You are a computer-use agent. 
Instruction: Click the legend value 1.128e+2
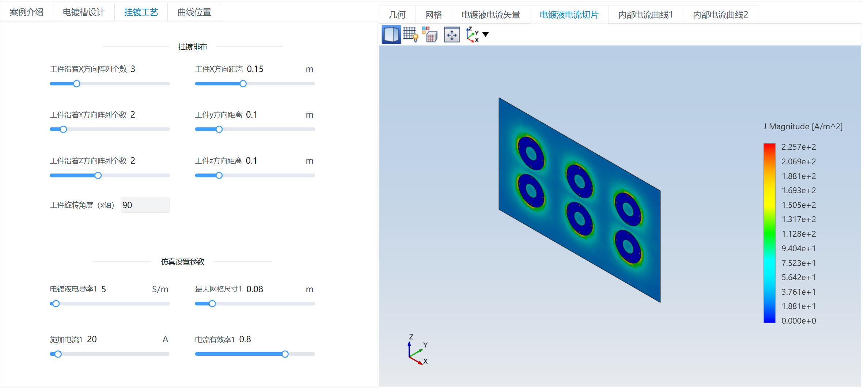click(799, 234)
